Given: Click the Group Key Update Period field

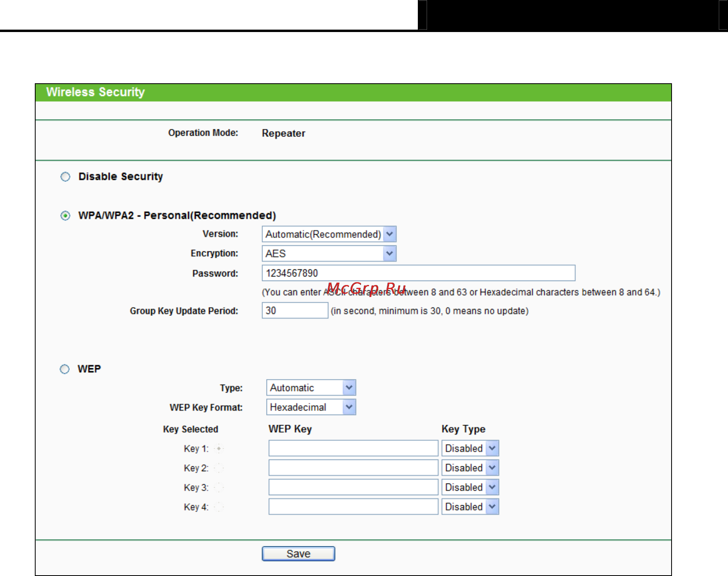Looking at the screenshot, I should click(x=295, y=311).
